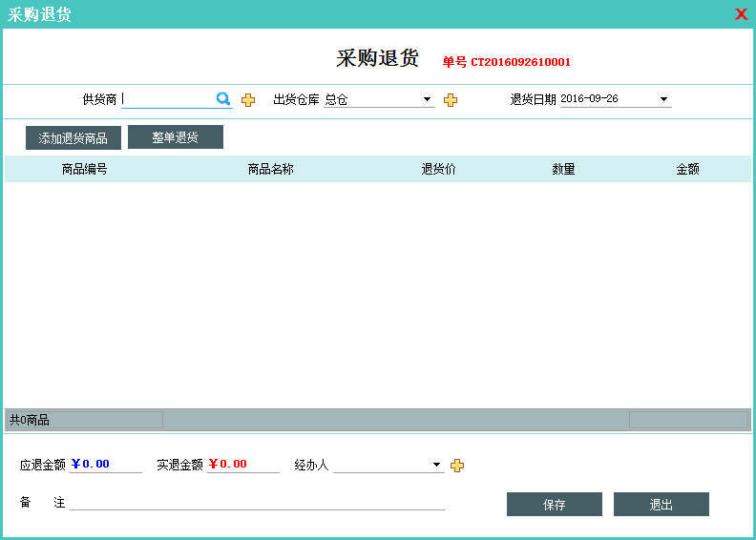Click the 退货价 column header
This screenshot has width=756, height=540.
coord(439,169)
